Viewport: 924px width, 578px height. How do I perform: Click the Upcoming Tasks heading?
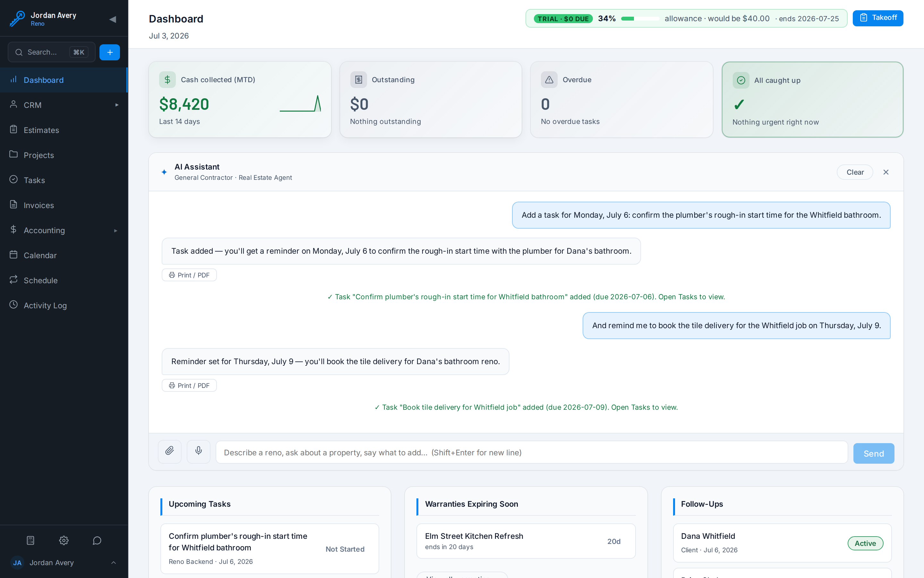click(199, 504)
